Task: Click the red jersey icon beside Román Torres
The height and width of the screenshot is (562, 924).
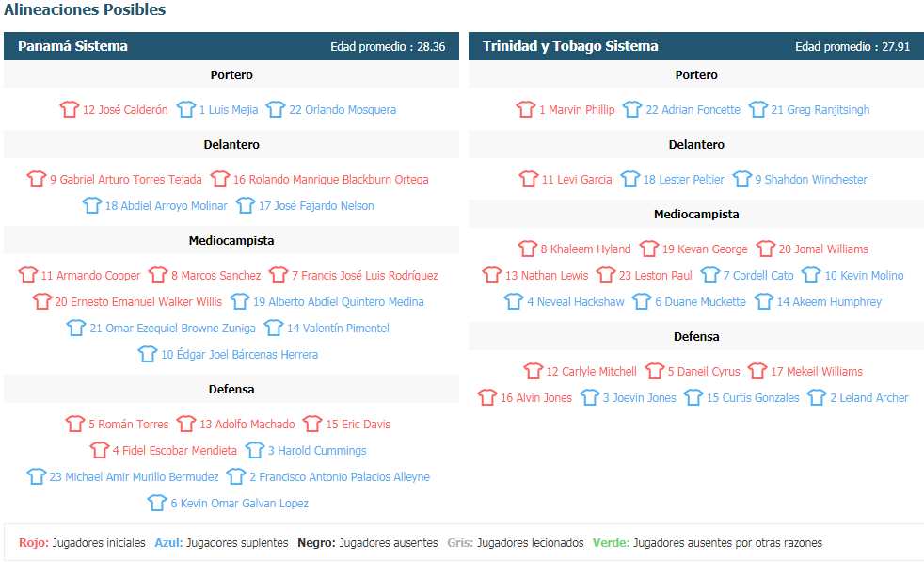Action: pos(75,424)
